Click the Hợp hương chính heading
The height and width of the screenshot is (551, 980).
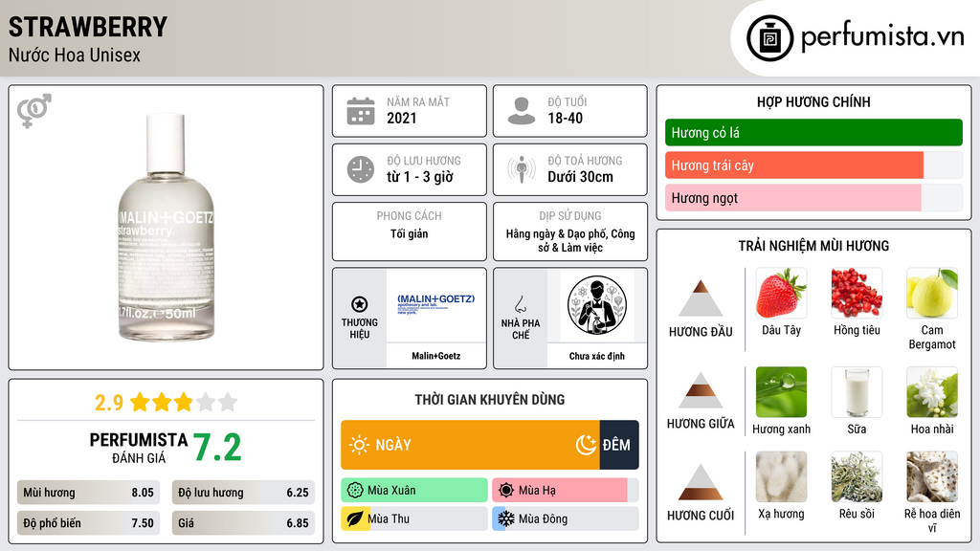[x=813, y=101]
